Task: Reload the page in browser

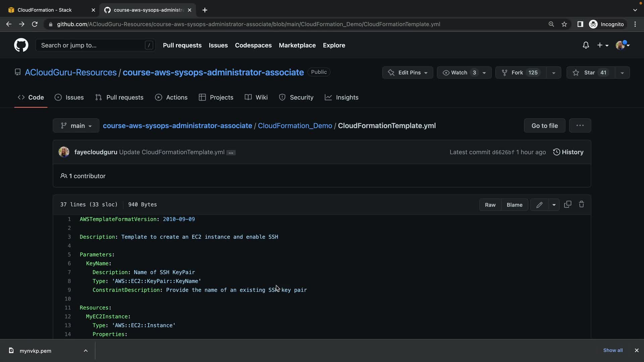Action: point(35,24)
